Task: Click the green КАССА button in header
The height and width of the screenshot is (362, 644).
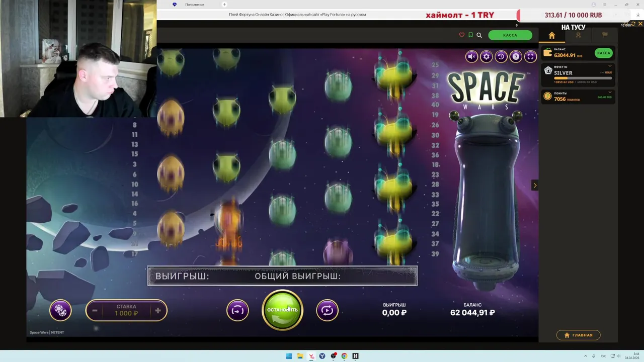Action: [510, 35]
